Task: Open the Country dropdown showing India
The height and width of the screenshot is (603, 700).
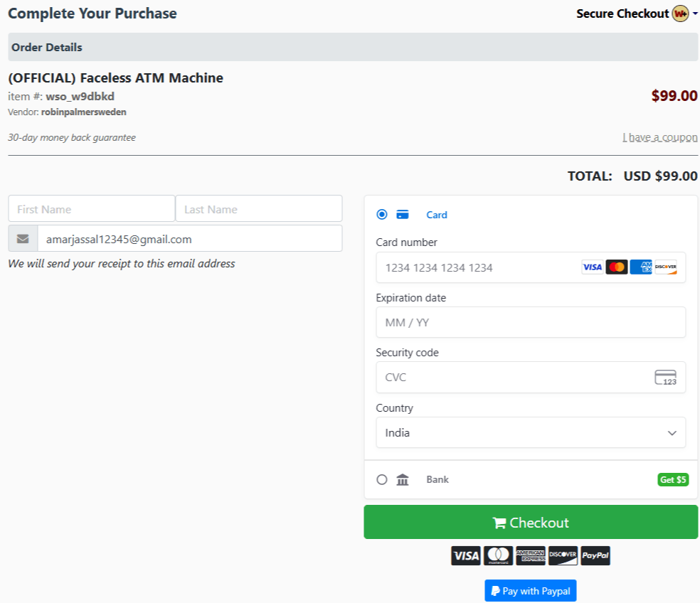Action: pos(531,432)
